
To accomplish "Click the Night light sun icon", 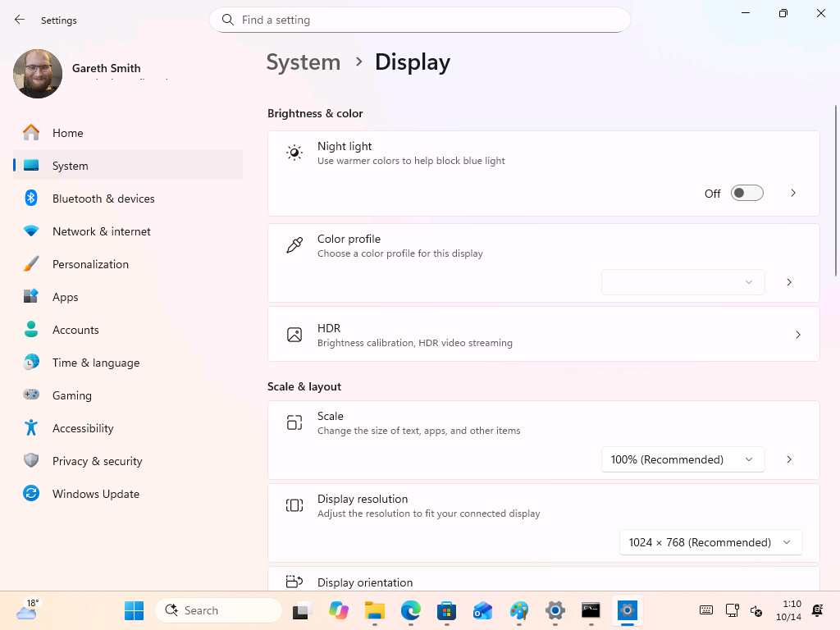I will coord(294,153).
